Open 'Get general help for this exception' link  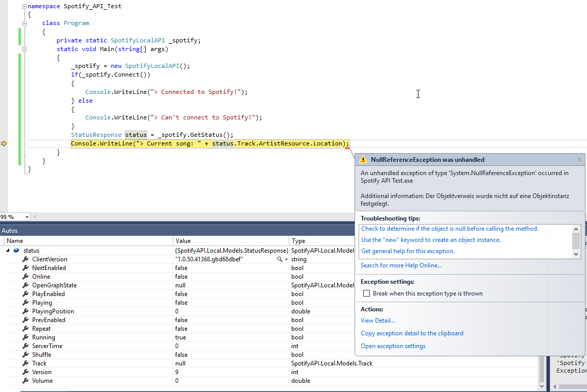tap(408, 251)
